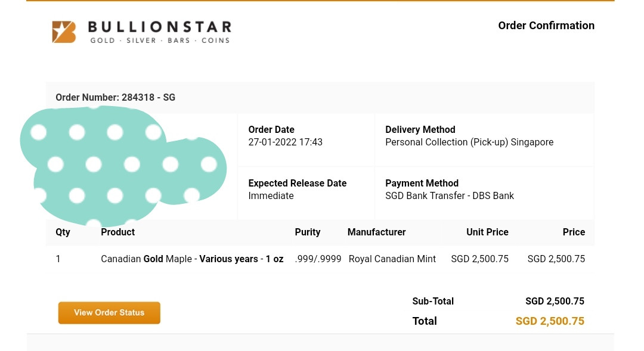
Task: Click the Unit Price column header
Action: [487, 232]
